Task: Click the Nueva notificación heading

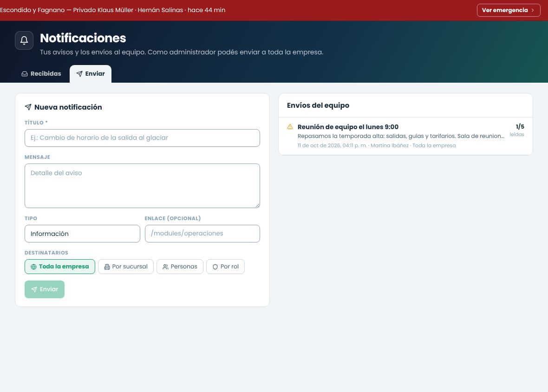Action: coord(68,107)
